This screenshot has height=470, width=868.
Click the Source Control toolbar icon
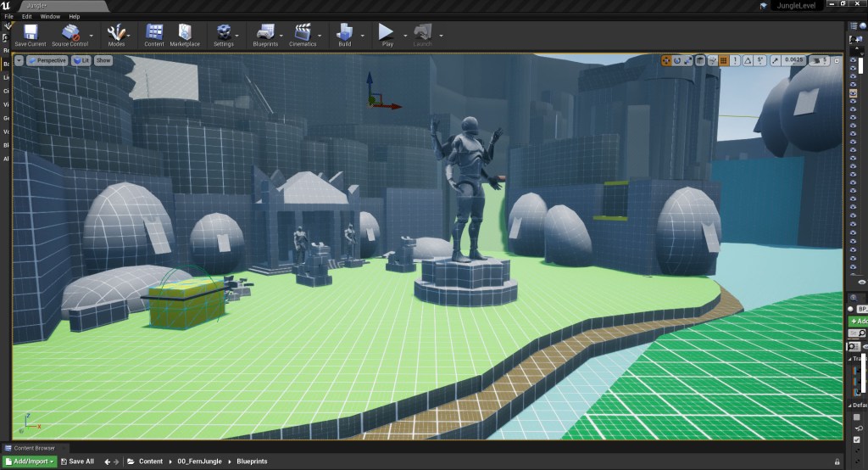coord(71,32)
